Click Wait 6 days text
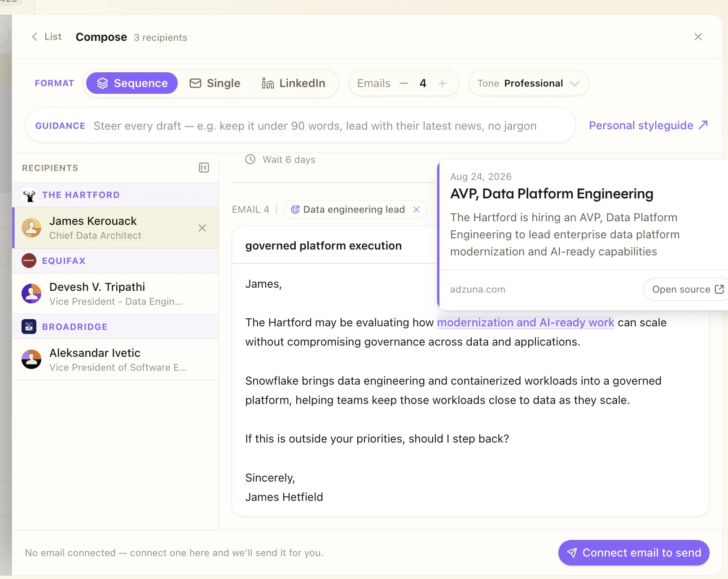The height and width of the screenshot is (579, 728). (x=289, y=160)
